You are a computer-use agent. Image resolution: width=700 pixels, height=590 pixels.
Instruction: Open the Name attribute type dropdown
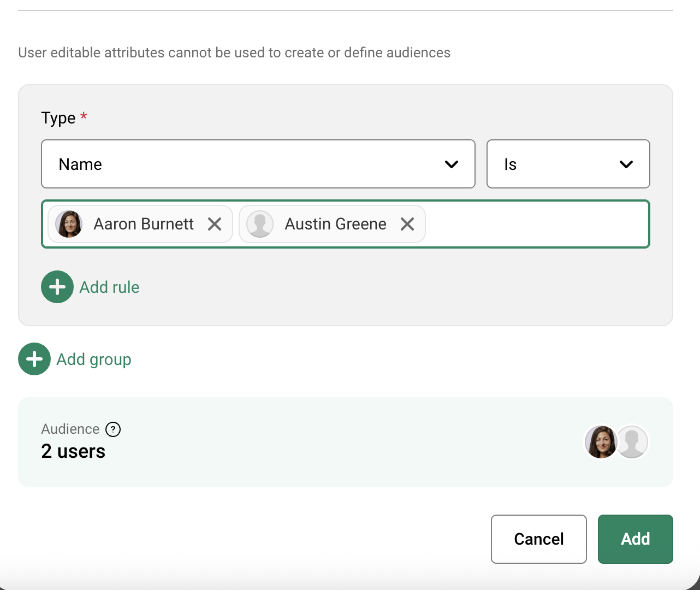(x=258, y=164)
